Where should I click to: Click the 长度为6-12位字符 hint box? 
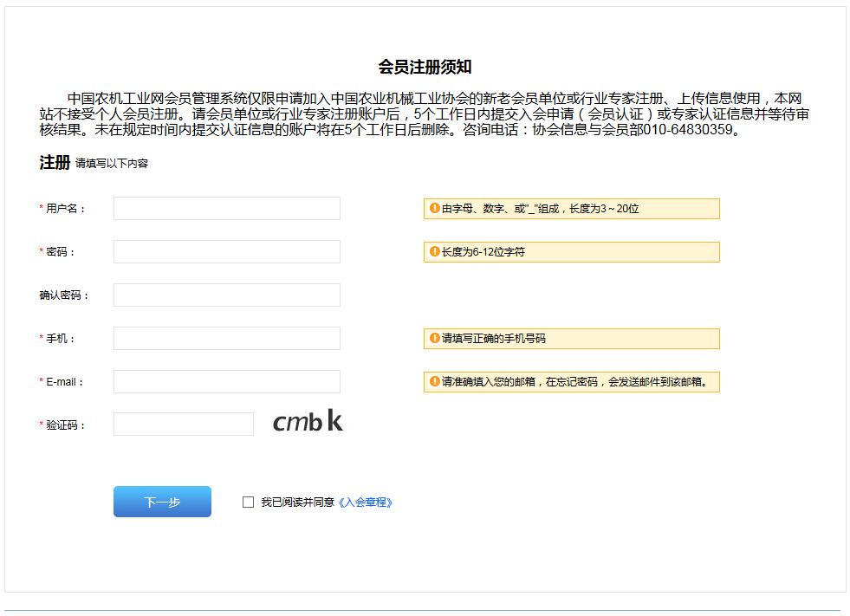(571, 252)
